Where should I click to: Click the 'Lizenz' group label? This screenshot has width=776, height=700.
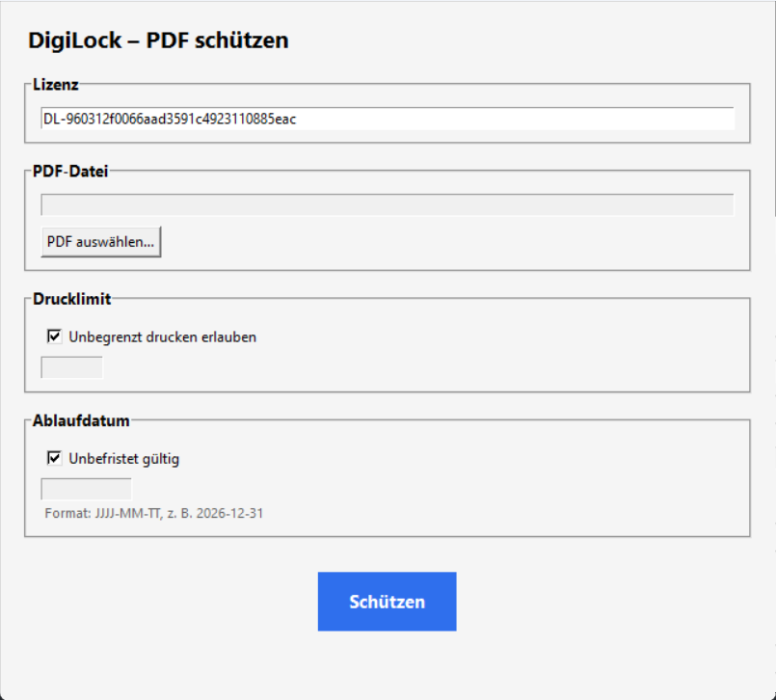point(56,85)
